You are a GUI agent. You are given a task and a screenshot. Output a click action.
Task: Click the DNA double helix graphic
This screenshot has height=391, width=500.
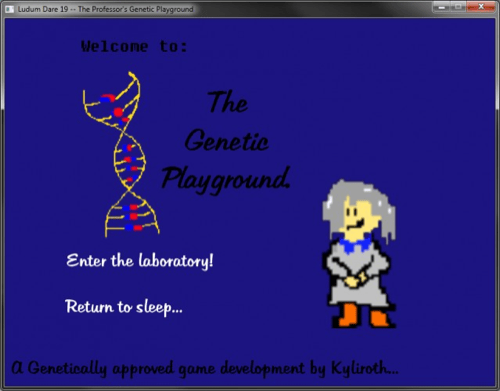tap(121, 154)
